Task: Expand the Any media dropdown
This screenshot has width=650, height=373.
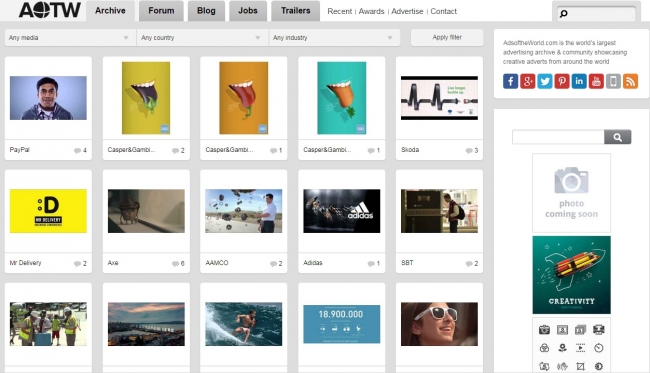Action: pos(70,38)
